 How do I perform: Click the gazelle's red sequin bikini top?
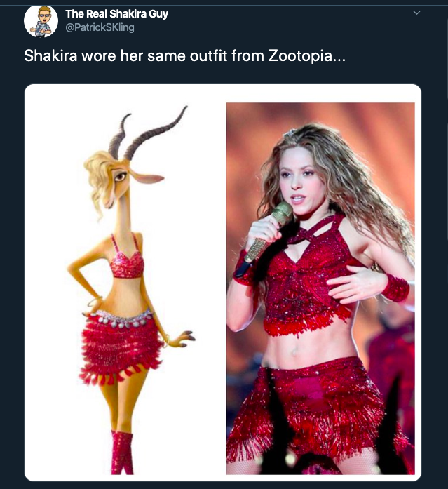[127, 264]
